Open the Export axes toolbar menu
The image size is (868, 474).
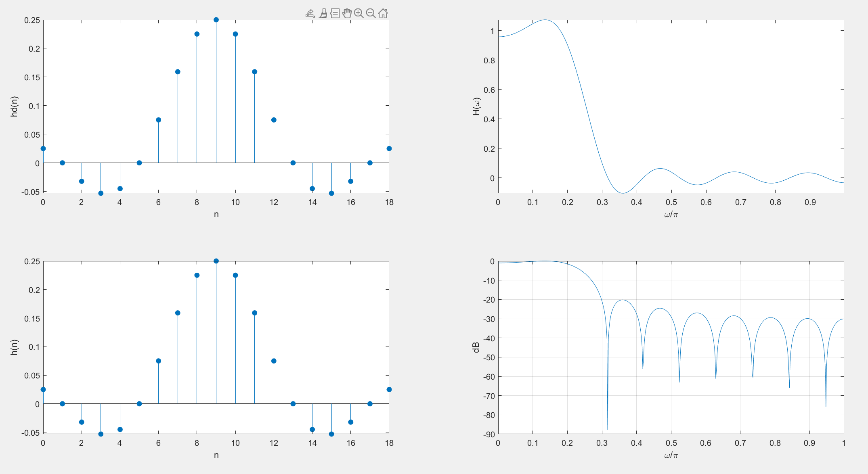coord(310,14)
